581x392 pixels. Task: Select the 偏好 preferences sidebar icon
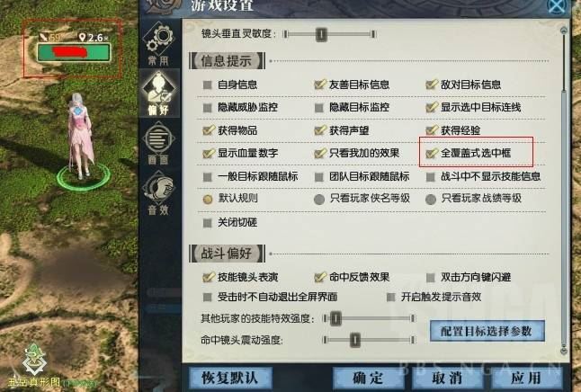[x=160, y=94]
